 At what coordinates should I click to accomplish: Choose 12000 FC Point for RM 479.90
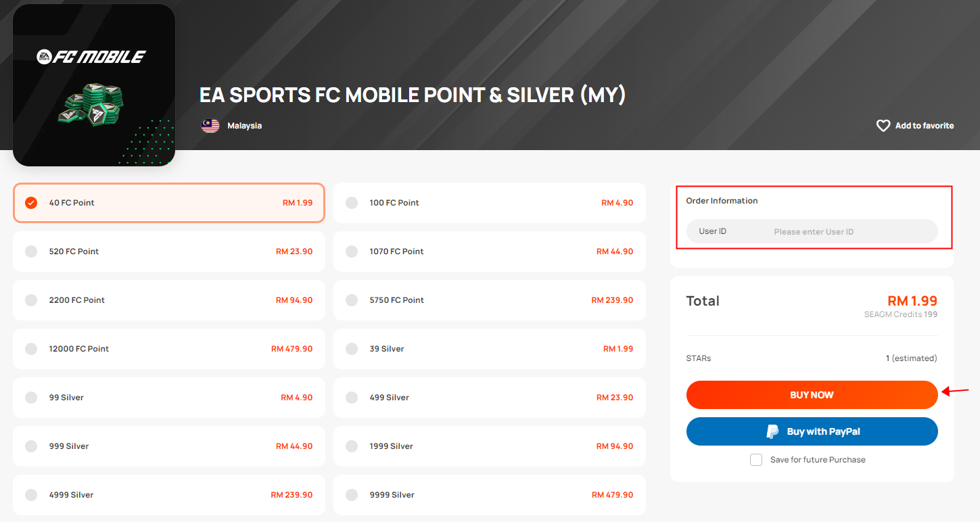(x=169, y=349)
